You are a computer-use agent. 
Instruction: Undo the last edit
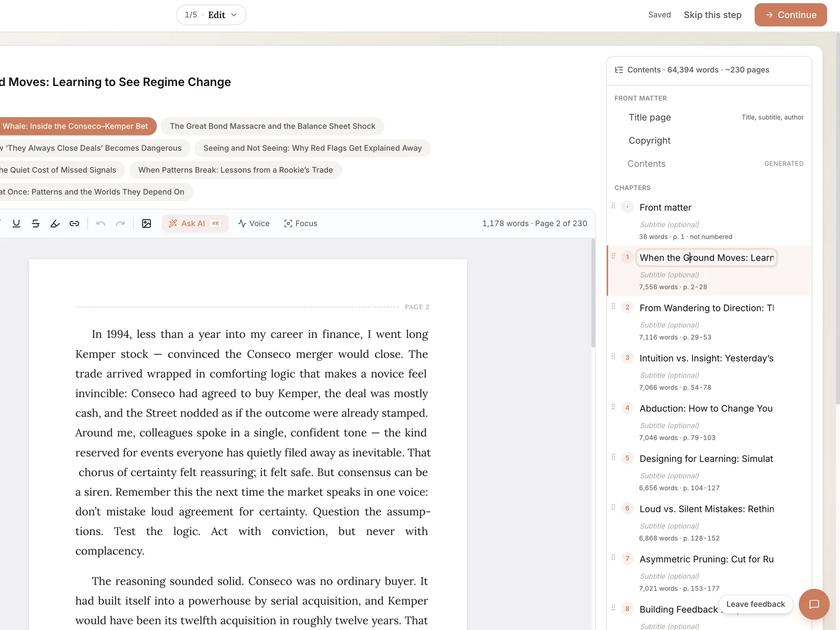pos(101,224)
